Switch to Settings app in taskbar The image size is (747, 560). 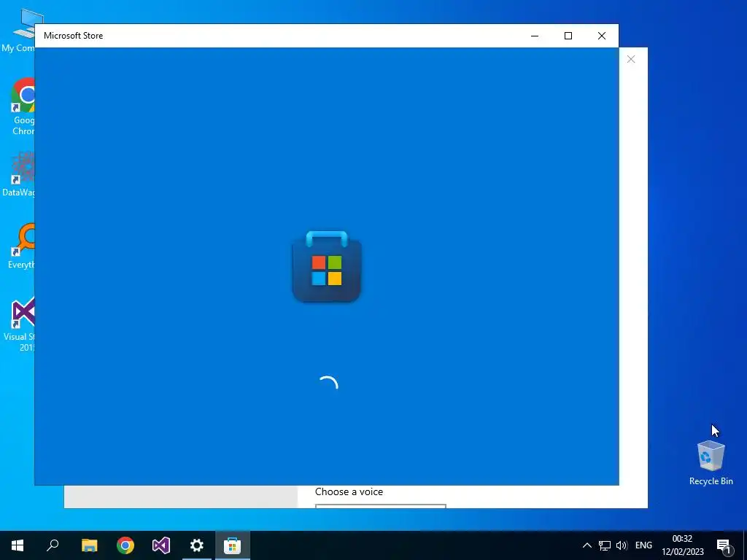(x=197, y=545)
